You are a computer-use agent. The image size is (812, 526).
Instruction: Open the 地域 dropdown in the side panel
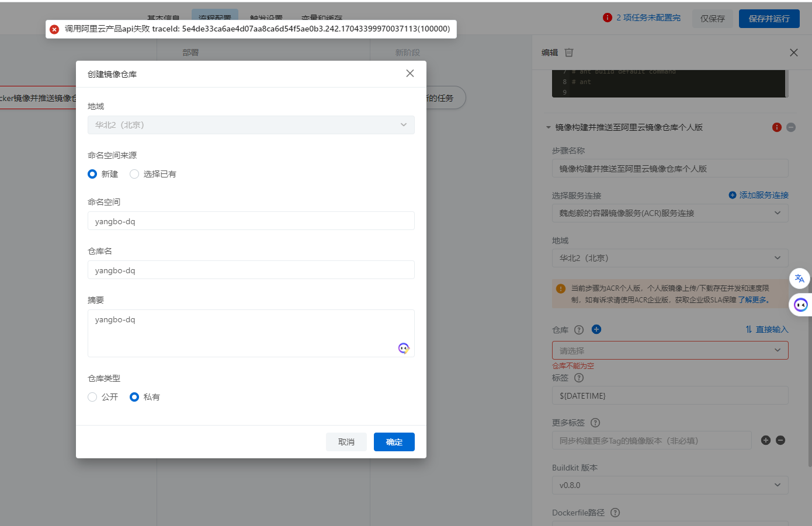click(670, 258)
